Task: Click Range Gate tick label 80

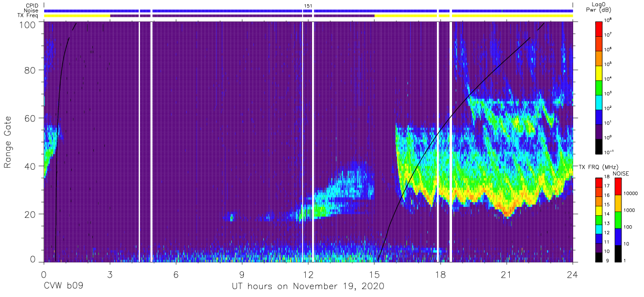Action: (x=30, y=70)
